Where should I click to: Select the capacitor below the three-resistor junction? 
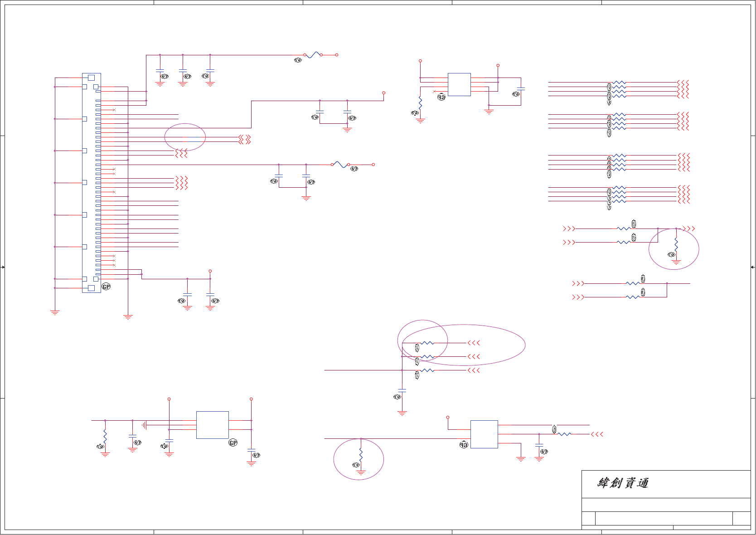click(402, 390)
